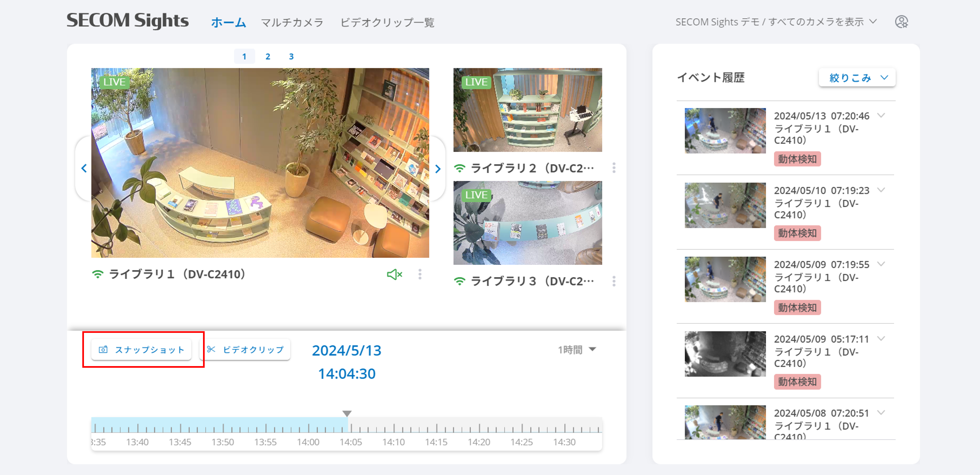This screenshot has height=475, width=980.
Task: Click the 14:00 mark on timeline
Action: pyautogui.click(x=308, y=428)
